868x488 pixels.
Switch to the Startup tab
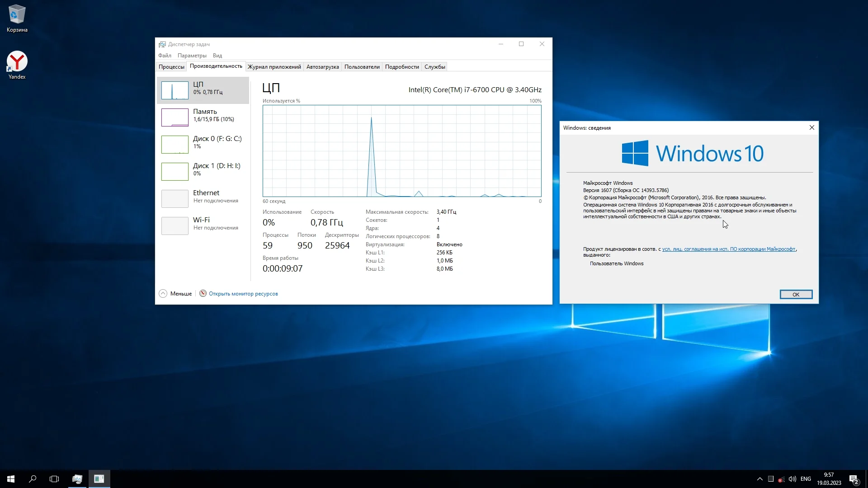point(322,67)
